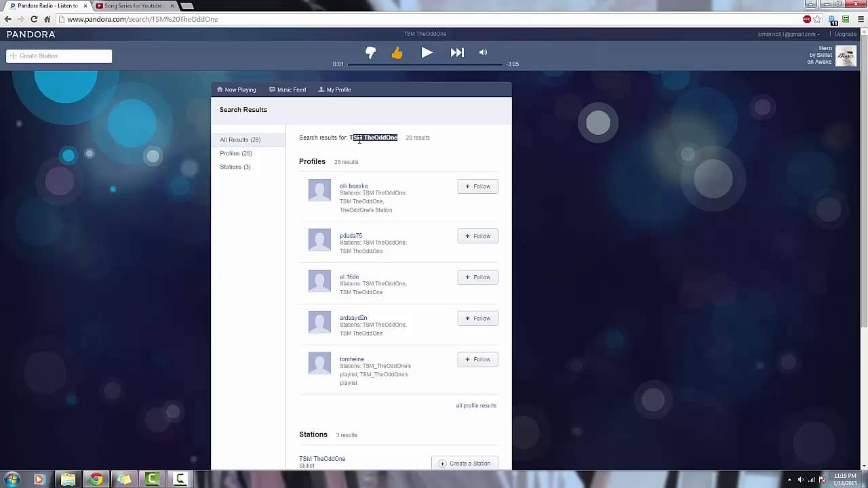Close the Pandora Radio tab
The image size is (868, 488).
(85, 5)
